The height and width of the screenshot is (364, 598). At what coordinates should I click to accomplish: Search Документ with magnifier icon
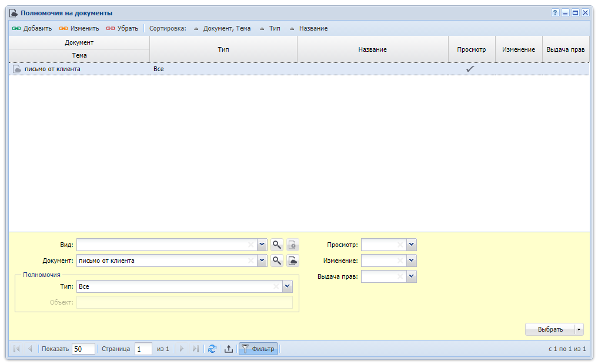point(277,261)
